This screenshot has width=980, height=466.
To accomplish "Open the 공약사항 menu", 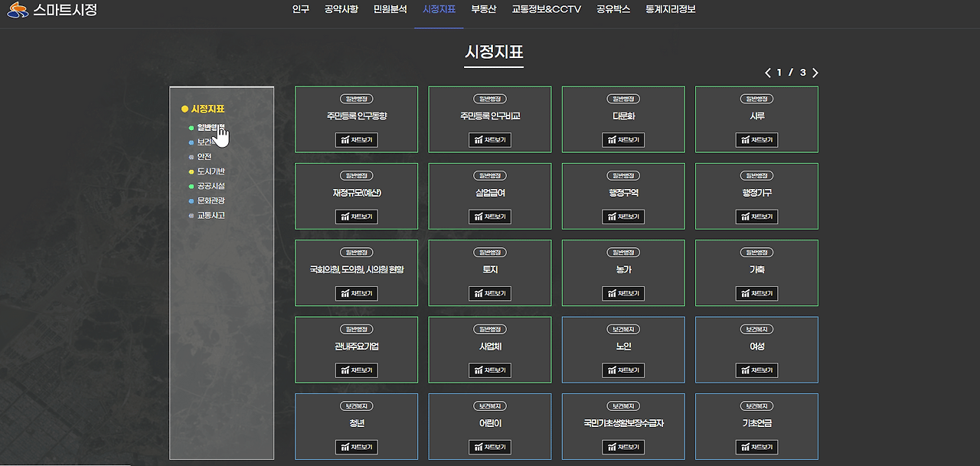I will [x=341, y=9].
